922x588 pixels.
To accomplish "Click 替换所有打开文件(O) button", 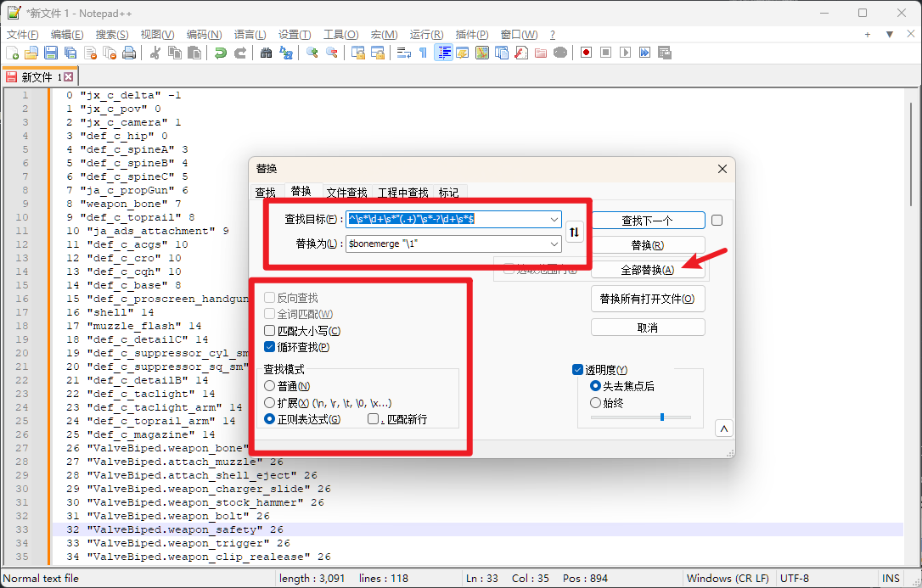I will pos(648,299).
